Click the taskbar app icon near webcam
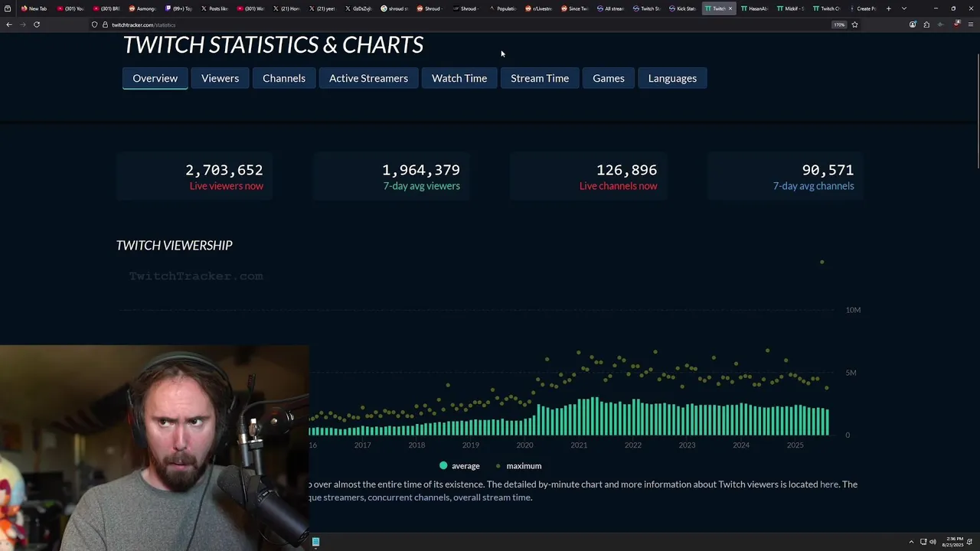 pos(315,543)
